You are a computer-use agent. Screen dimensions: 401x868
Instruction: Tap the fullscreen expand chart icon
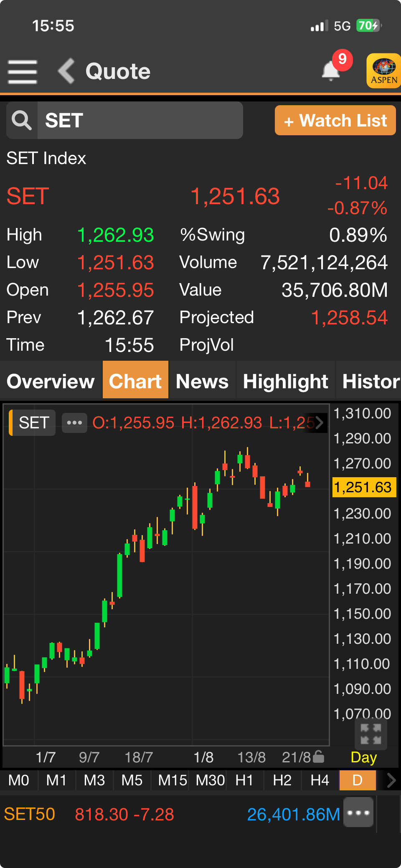(371, 734)
